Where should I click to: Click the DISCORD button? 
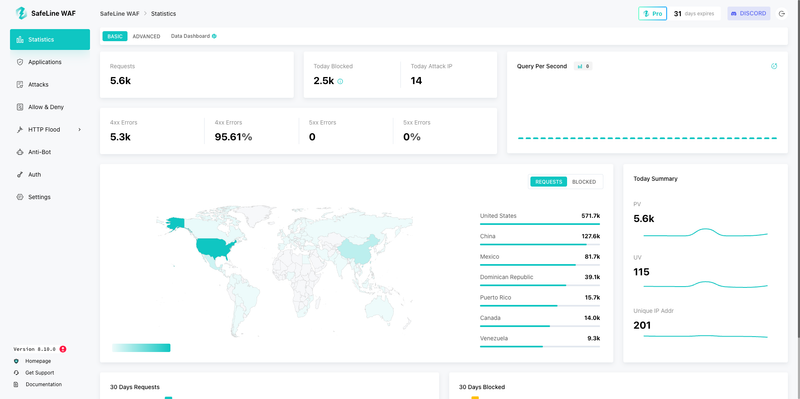[748, 14]
